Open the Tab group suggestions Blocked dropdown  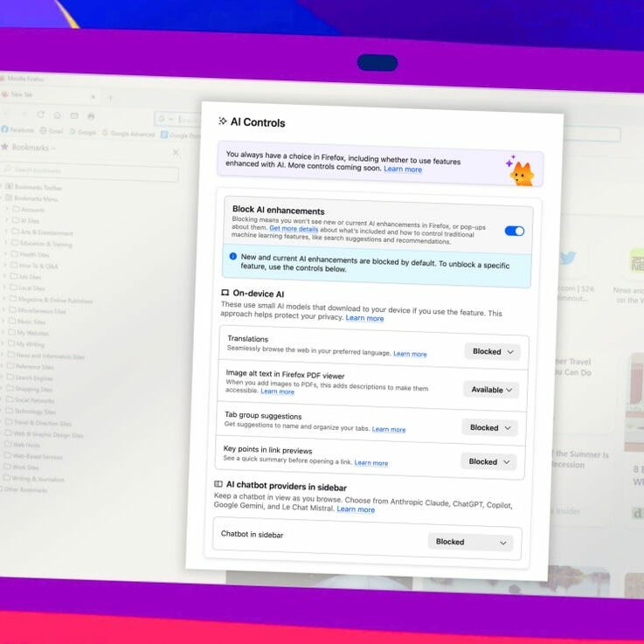pyautogui.click(x=490, y=427)
